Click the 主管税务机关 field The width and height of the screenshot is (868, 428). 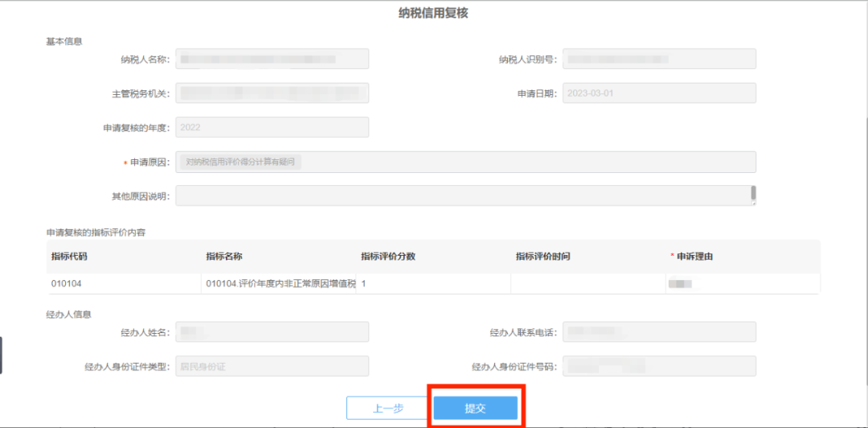[272, 93]
